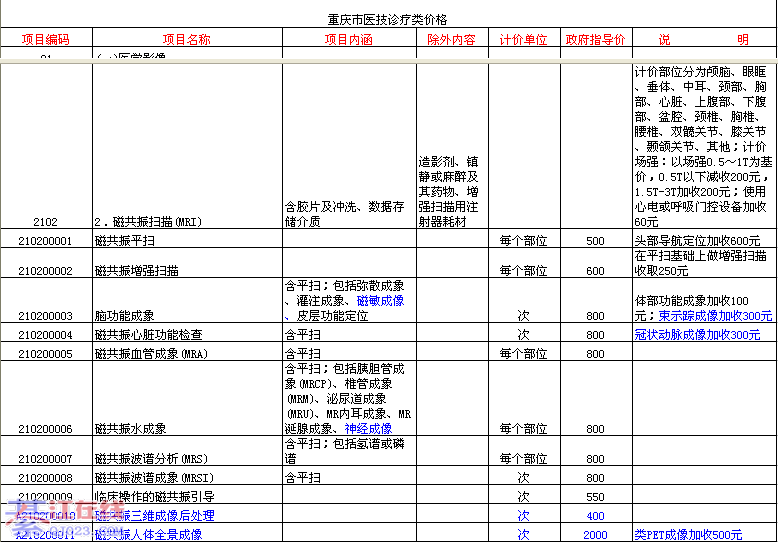Click blue price 400
This screenshot has height=542, width=778.
click(595, 516)
